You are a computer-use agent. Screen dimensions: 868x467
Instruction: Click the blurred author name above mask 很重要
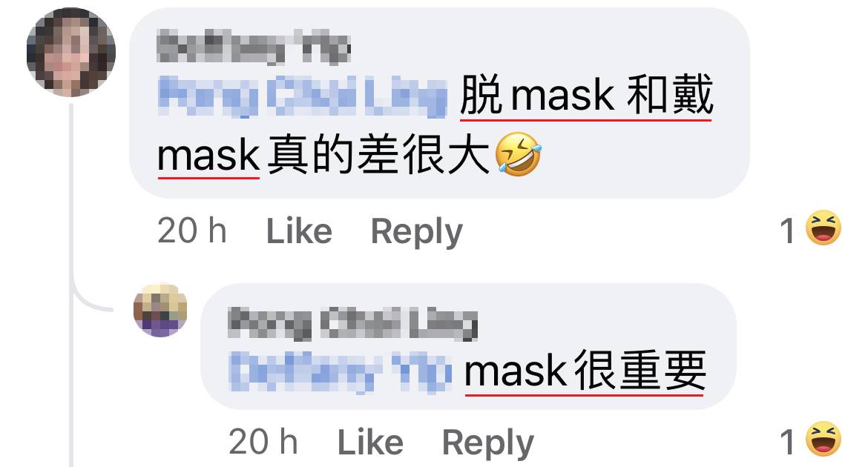coord(353,323)
